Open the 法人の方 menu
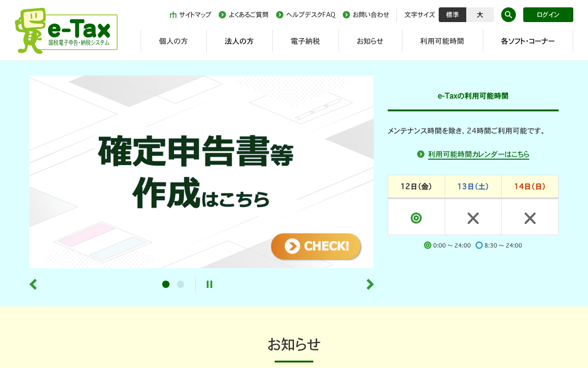Image resolution: width=588 pixels, height=368 pixels. coord(239,41)
